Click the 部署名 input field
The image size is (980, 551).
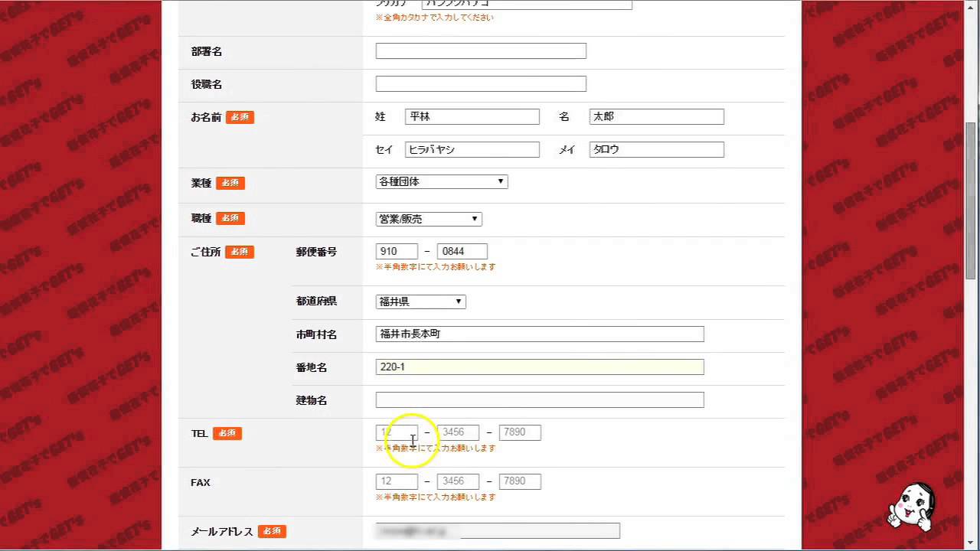(481, 51)
